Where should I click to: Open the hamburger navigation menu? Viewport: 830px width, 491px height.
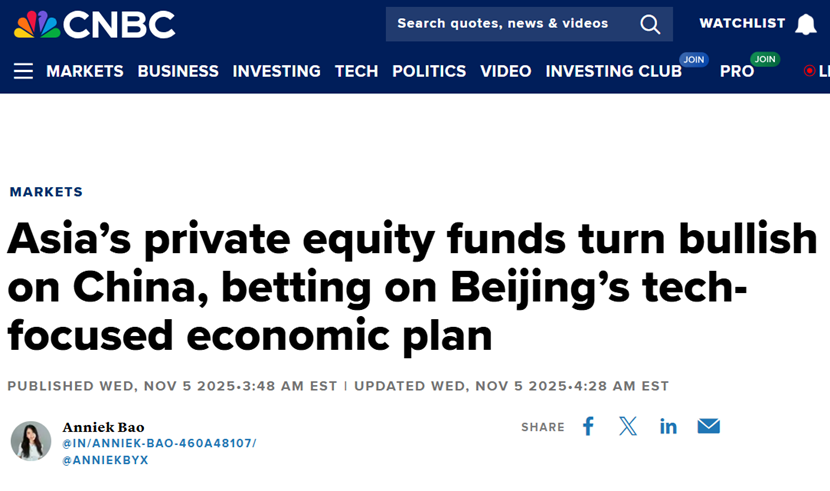click(x=23, y=71)
